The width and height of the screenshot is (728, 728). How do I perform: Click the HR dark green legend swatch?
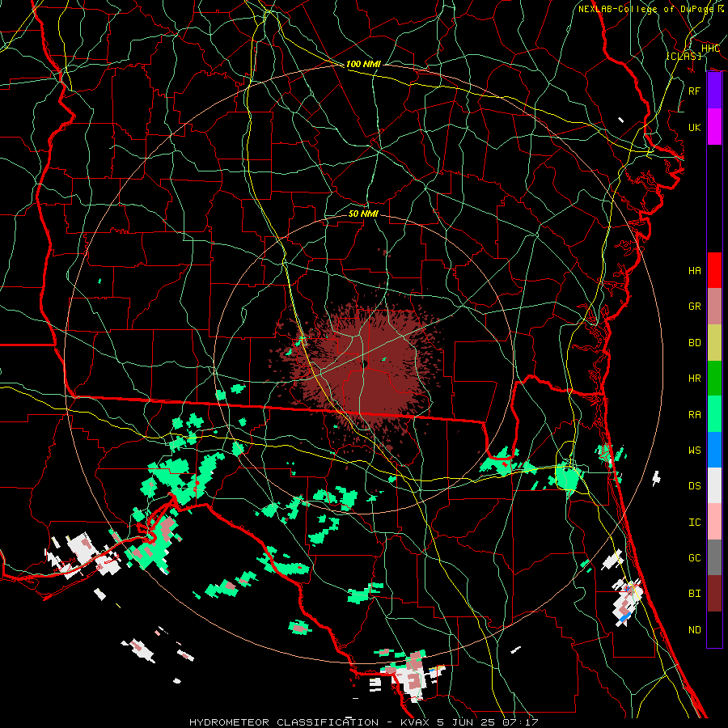[714, 378]
